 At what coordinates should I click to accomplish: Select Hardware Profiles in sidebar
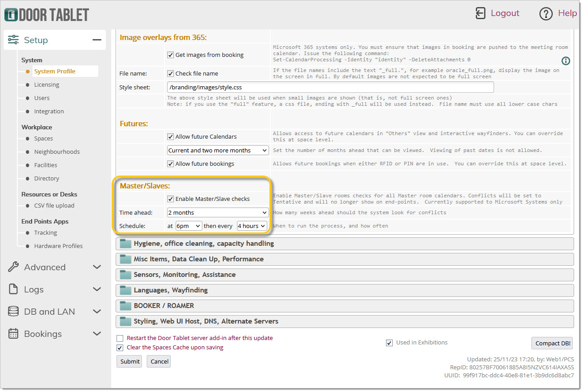58,246
